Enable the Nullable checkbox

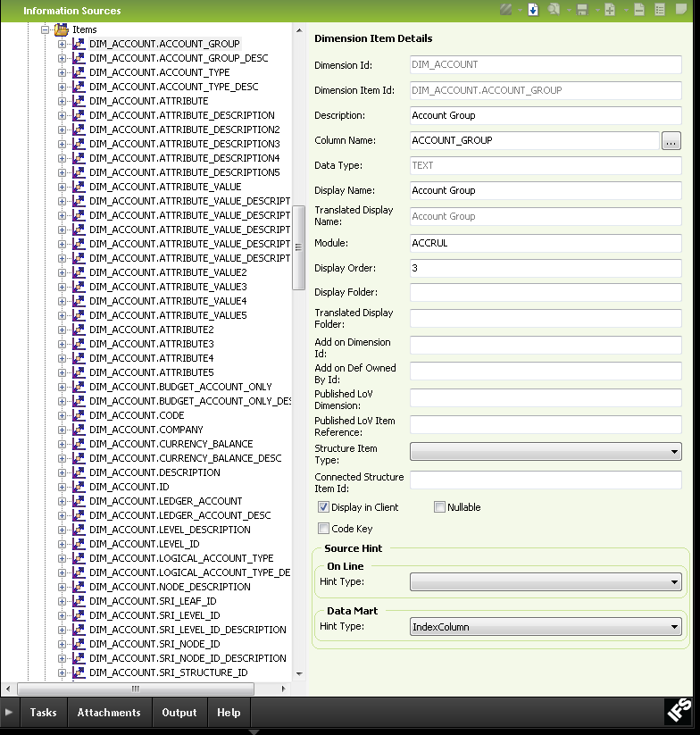click(439, 507)
